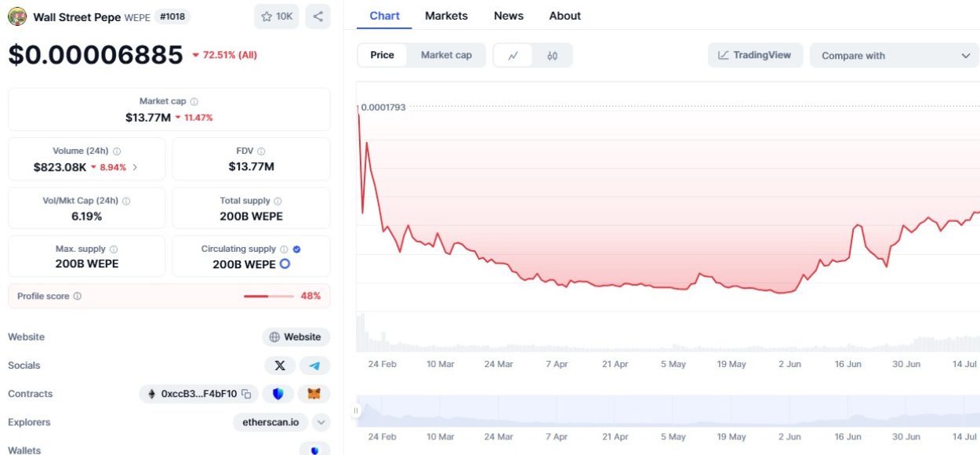Open the X (Twitter) social link
Image resolution: width=980 pixels, height=455 pixels.
[x=280, y=366]
